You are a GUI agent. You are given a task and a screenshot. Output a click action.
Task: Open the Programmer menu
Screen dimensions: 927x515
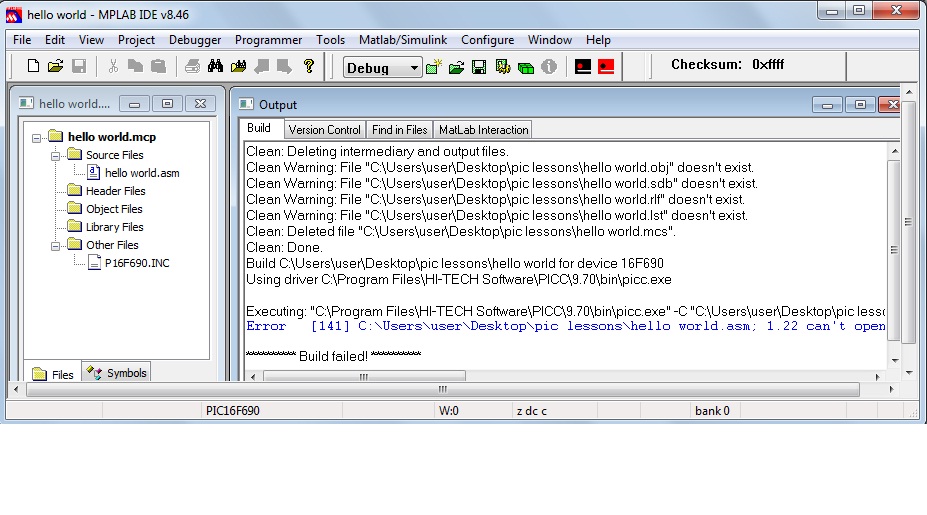point(268,40)
